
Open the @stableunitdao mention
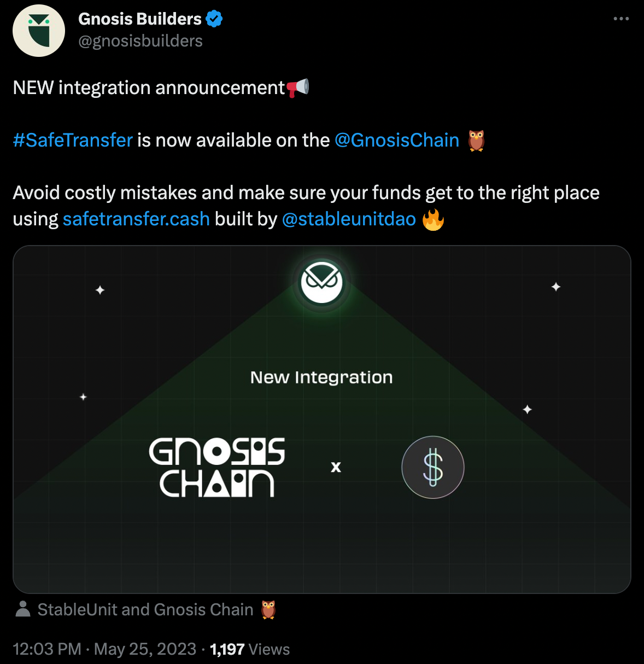349,219
